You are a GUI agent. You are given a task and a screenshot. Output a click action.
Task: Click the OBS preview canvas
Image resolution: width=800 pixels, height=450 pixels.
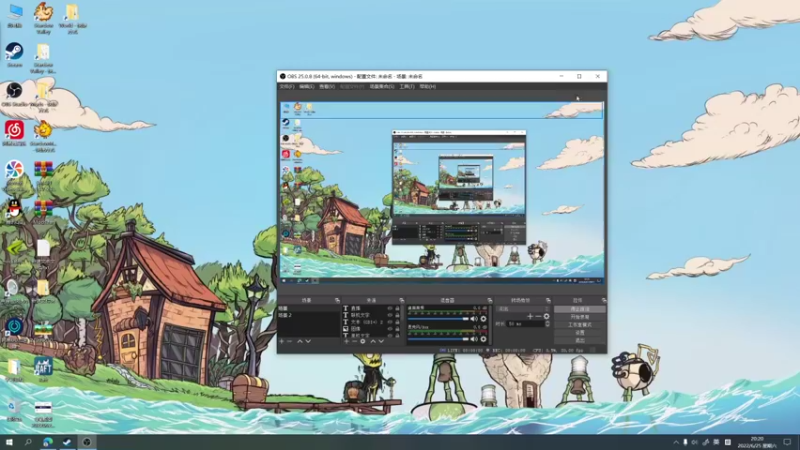click(x=441, y=192)
